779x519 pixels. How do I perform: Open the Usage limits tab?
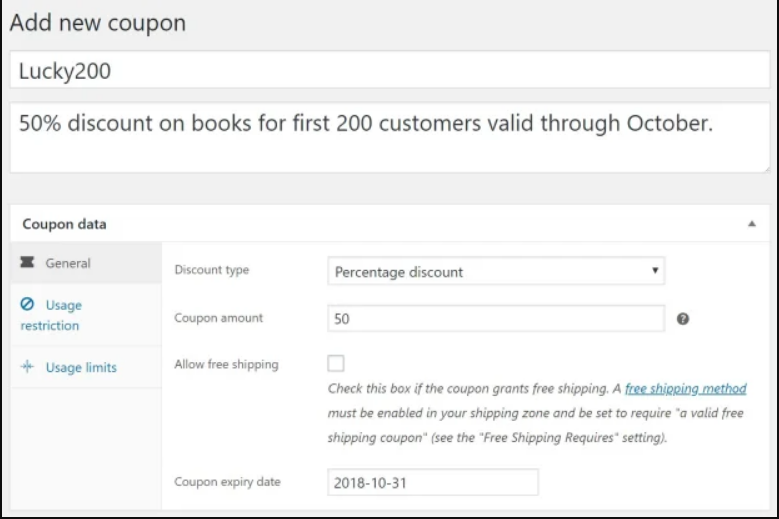coord(80,367)
